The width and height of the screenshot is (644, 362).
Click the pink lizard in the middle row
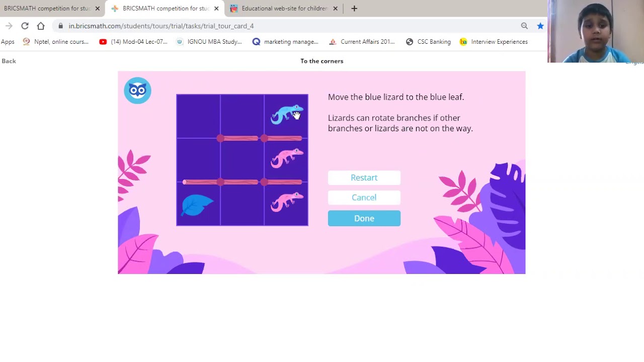pyautogui.click(x=287, y=158)
